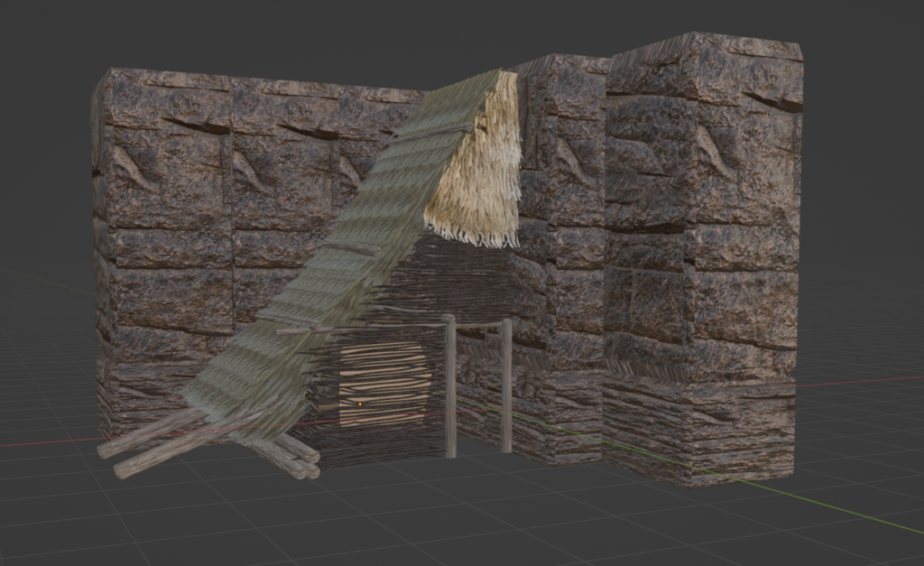Click empty viewport background above the left wall
This screenshot has width=924, height=566.
click(271, 36)
